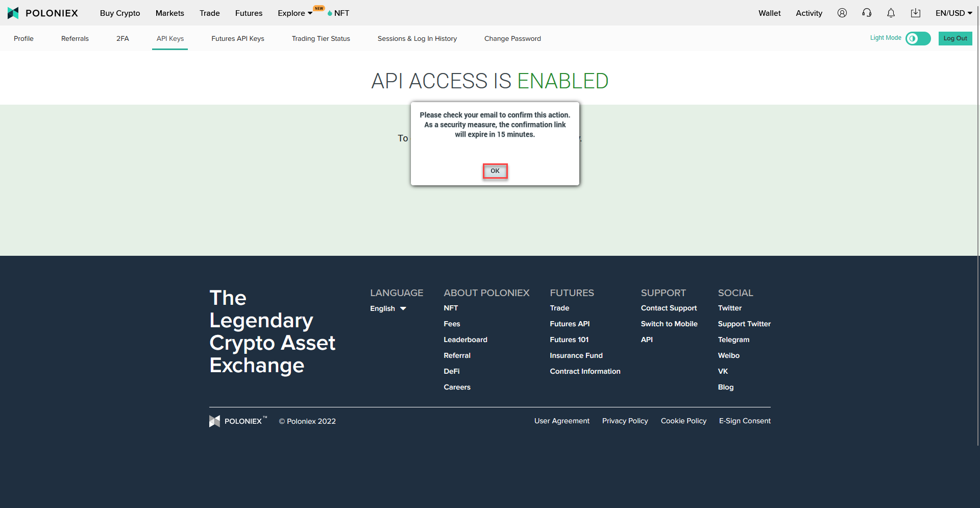980x508 pixels.
Task: Switch to the Profile tab
Action: tap(23, 38)
